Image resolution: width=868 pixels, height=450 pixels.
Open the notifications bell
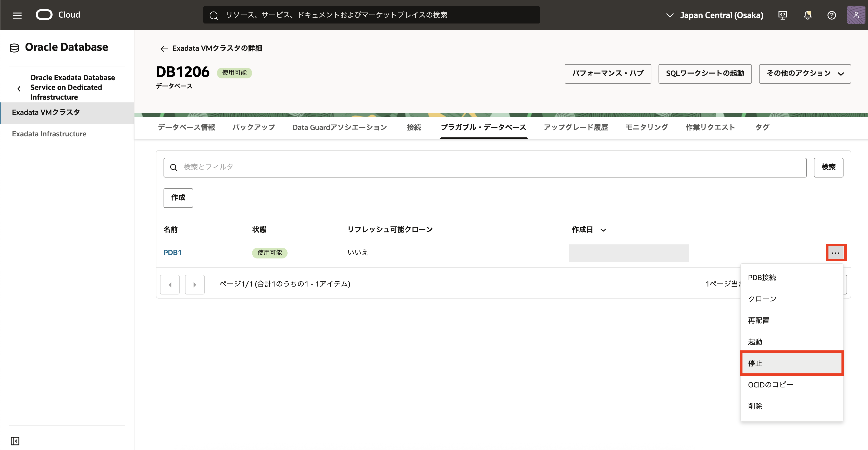[x=807, y=15]
